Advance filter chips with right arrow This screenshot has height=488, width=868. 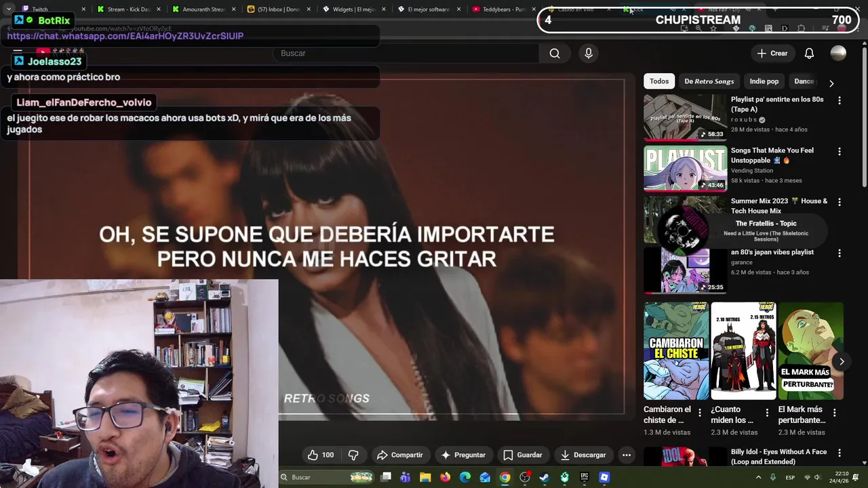pos(831,83)
